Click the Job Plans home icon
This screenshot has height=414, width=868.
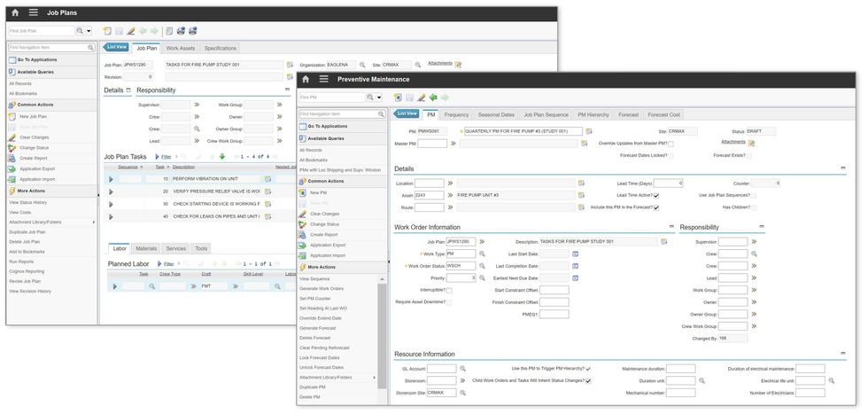(14, 12)
